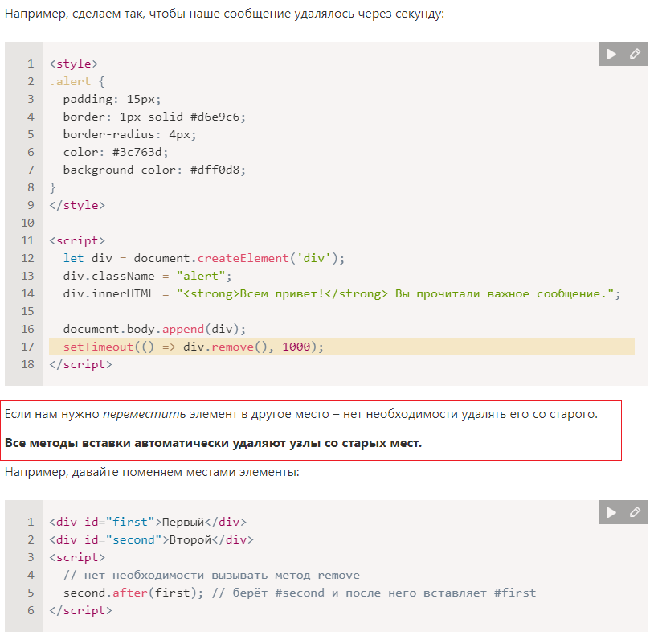Click paragraph 'Например, сделаем так, чтобы наше сообщение'
The width and height of the screenshot is (654, 644).
224,14
